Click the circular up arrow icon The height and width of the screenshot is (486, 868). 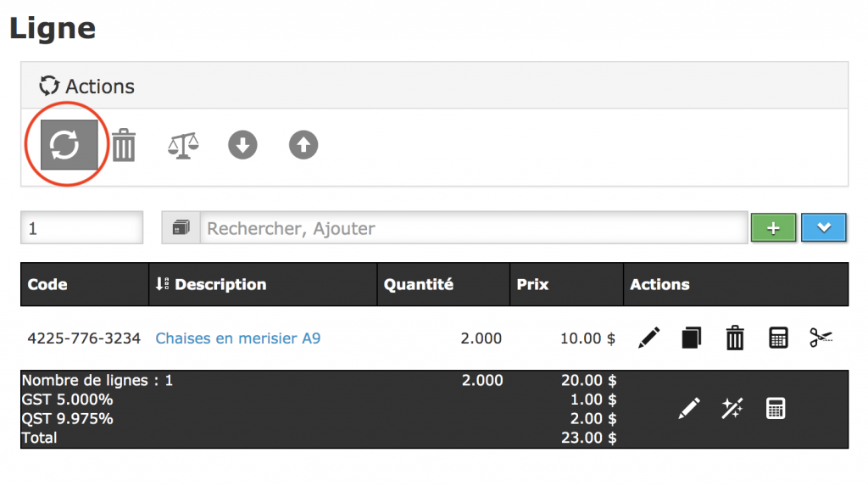coord(303,146)
